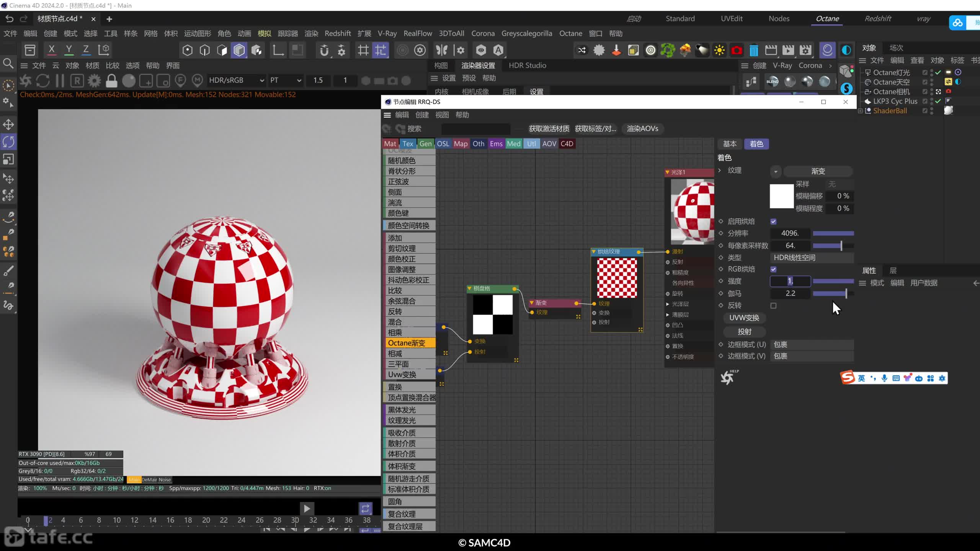Click the redo arrow icon
The height and width of the screenshot is (551, 980).
click(x=24, y=19)
